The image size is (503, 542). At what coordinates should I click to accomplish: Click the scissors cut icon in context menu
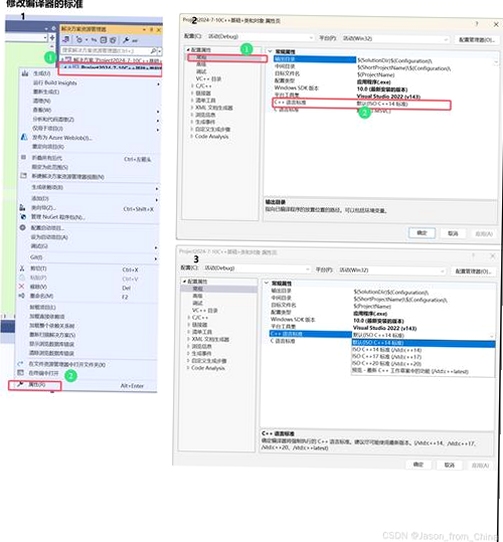(x=22, y=268)
